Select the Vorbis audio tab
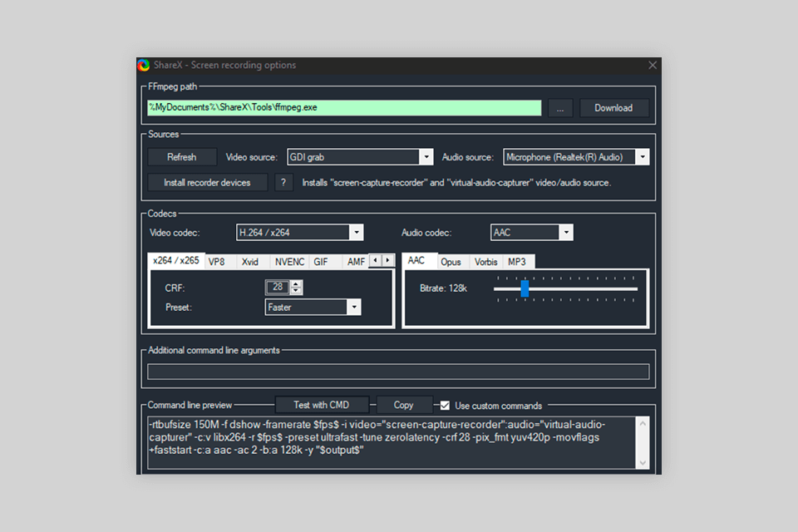This screenshot has width=798, height=532. 486,262
